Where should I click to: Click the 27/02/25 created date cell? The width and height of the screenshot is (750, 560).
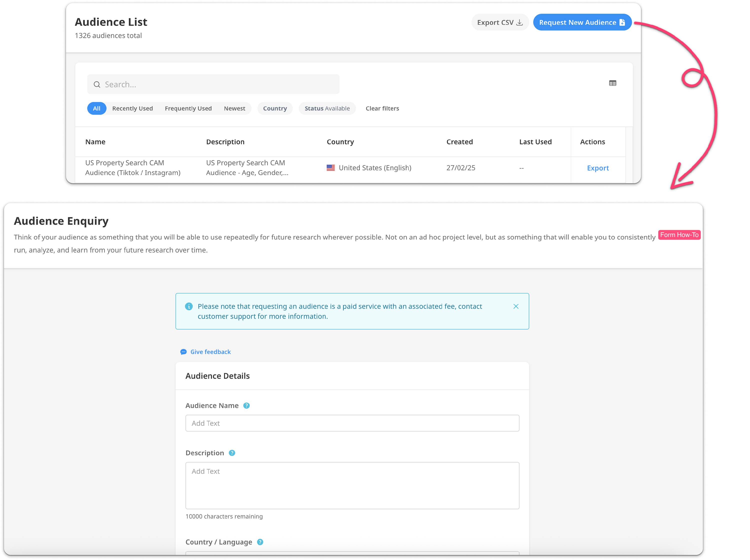click(x=460, y=168)
